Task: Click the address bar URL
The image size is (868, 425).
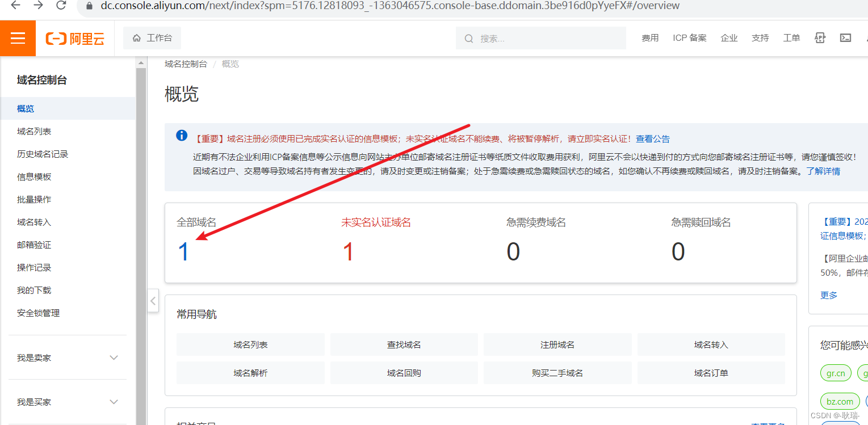Action: click(x=390, y=6)
